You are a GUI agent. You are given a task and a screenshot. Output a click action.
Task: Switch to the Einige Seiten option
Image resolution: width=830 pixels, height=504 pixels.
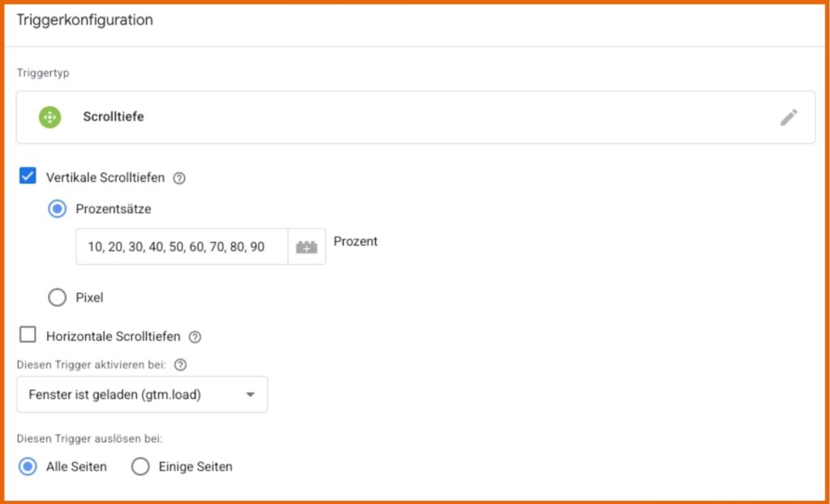pyautogui.click(x=140, y=467)
